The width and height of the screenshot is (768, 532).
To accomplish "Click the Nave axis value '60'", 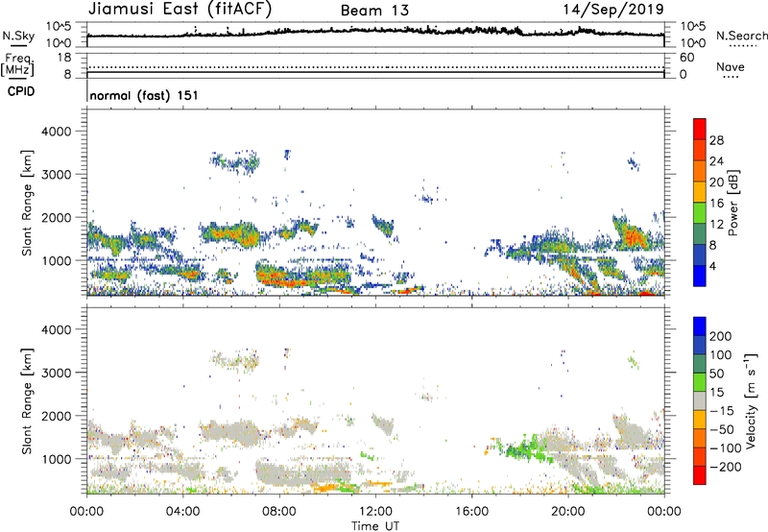I will [686, 58].
